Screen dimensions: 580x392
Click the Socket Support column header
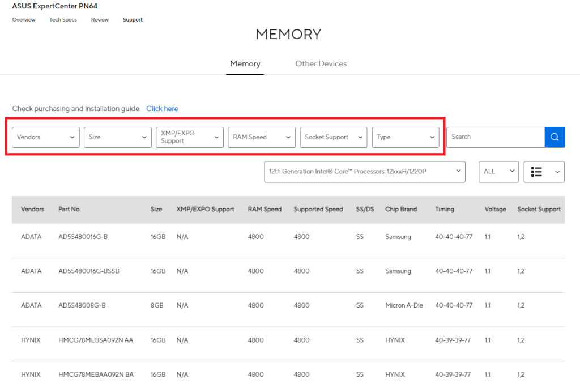[539, 210]
